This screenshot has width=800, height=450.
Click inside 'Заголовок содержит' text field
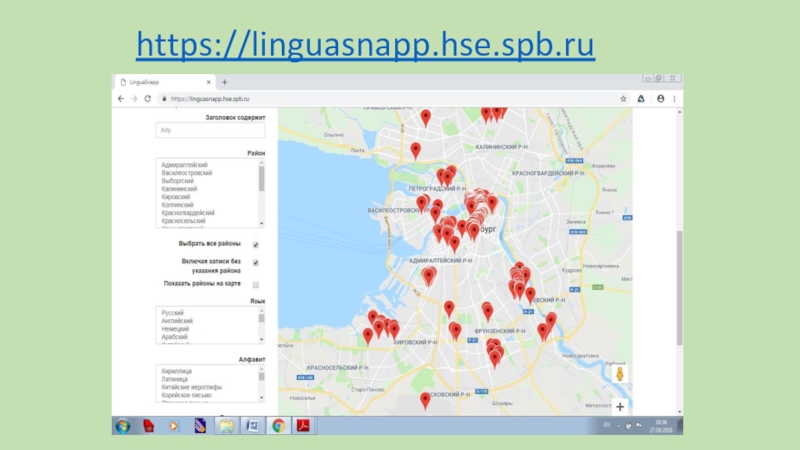point(210,130)
